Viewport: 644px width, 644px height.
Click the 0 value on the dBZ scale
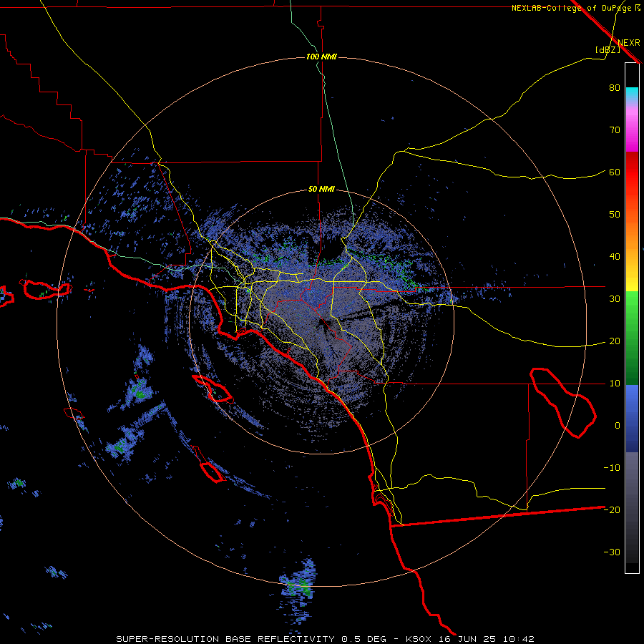pos(618,426)
